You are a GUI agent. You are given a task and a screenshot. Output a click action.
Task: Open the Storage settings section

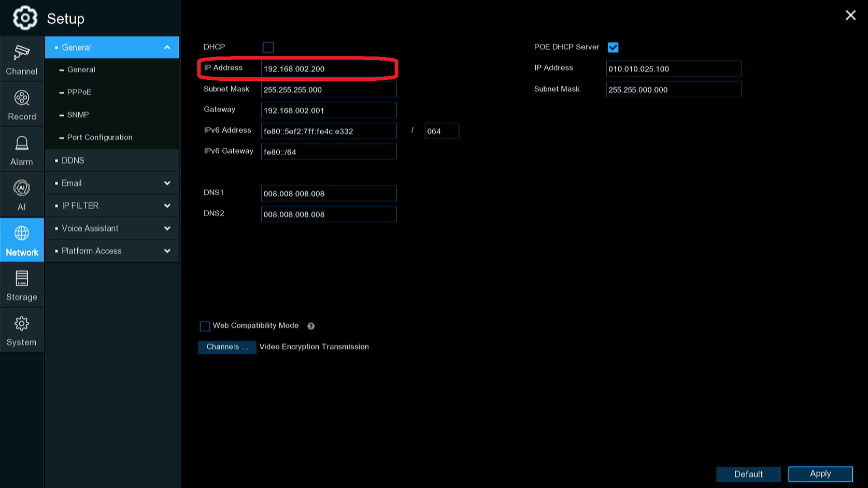point(22,284)
